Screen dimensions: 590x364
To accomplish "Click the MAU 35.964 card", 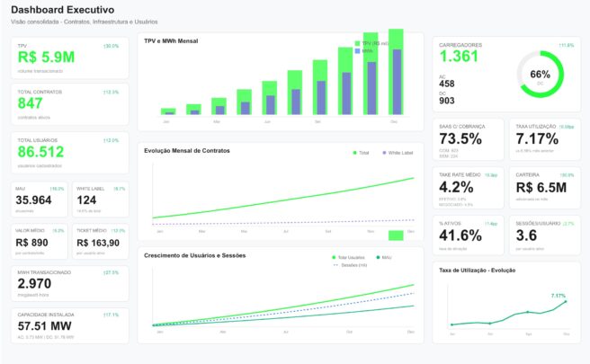I will pos(40,200).
